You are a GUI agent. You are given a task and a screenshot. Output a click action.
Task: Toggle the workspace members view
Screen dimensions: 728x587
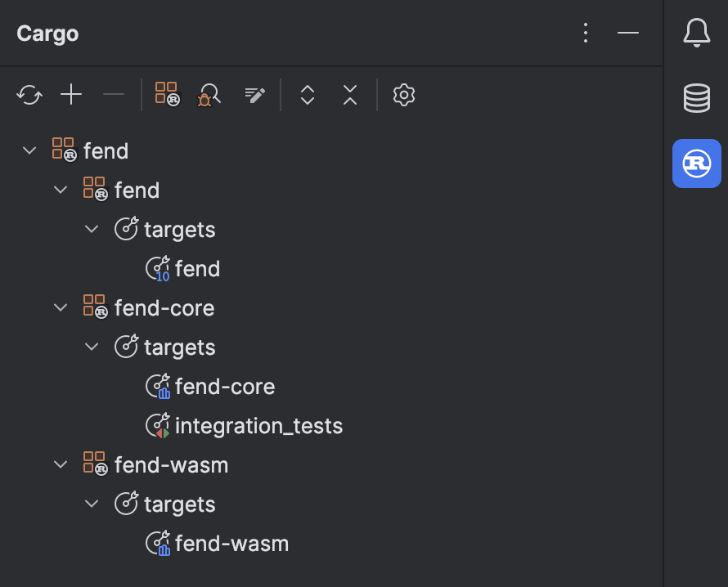pos(166,94)
